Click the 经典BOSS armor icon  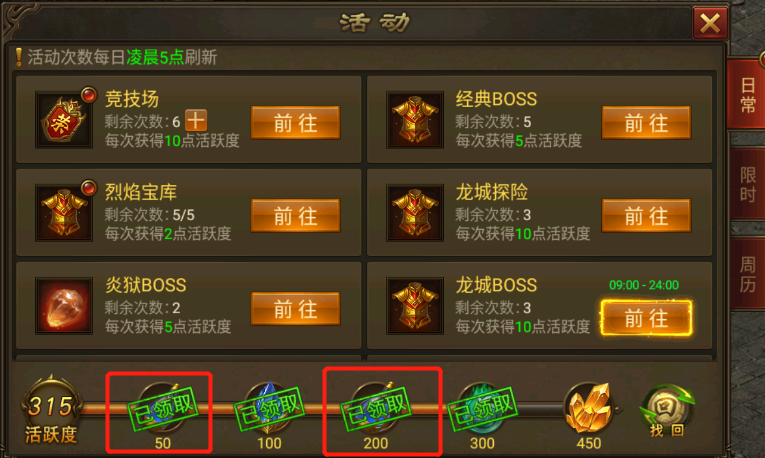(415, 119)
